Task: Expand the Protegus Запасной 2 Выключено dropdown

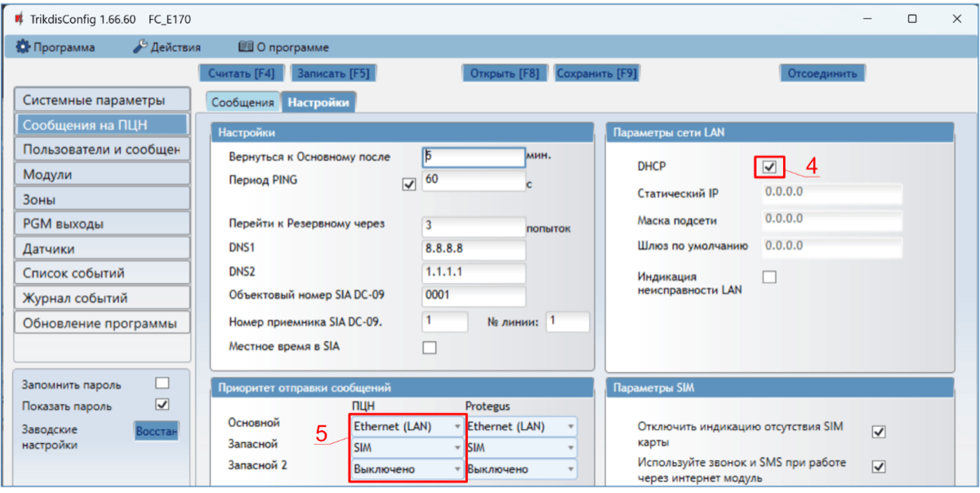Action: [520, 469]
